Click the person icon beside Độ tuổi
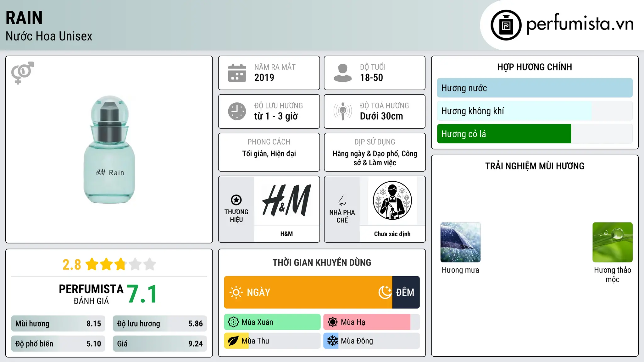 pos(343,73)
